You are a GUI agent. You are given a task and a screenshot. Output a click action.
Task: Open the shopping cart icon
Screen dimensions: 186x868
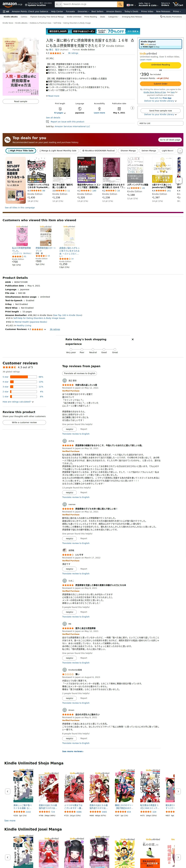point(178,4)
